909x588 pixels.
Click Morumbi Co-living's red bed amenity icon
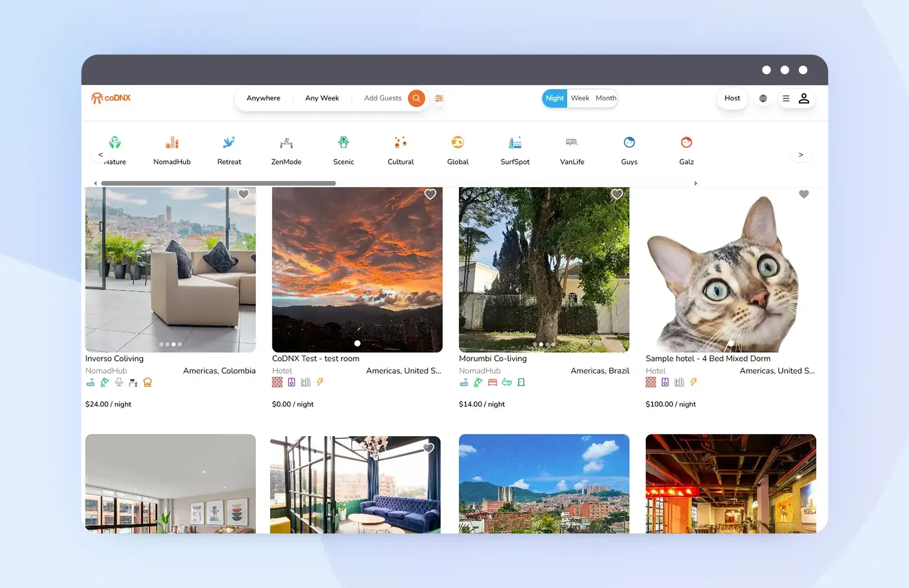click(492, 382)
